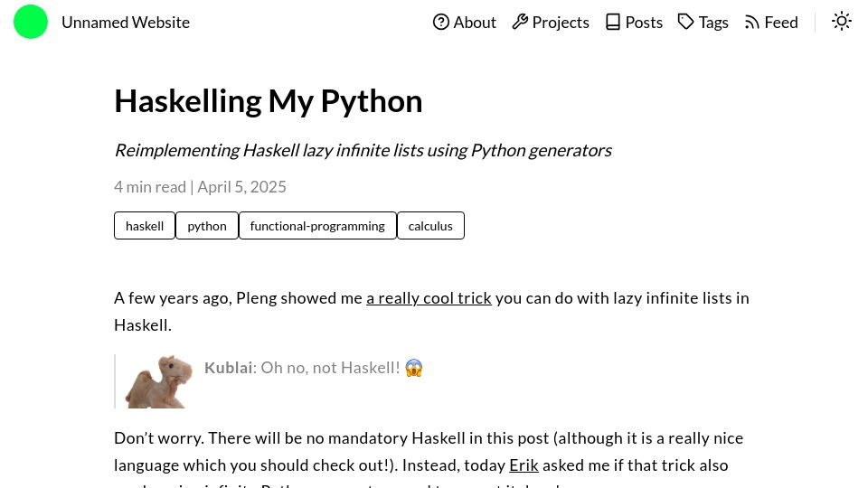
Task: Click the subtitle about Python generators
Action: [363, 151]
